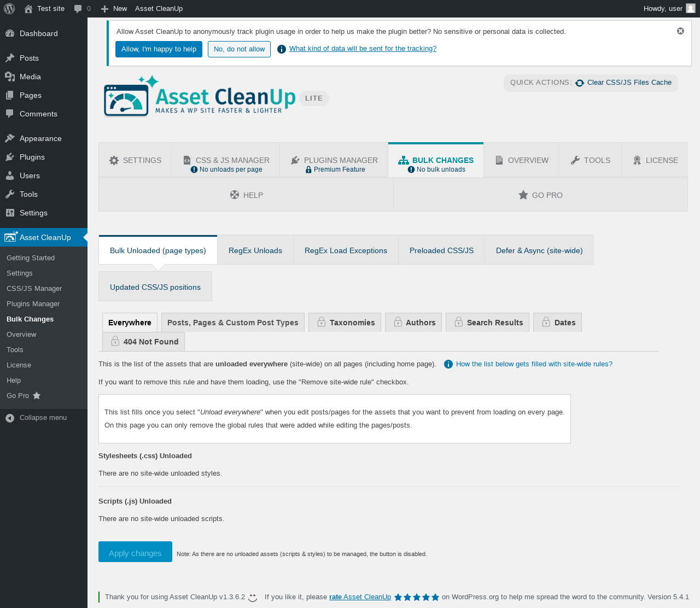Open Plugins Manager in sidebar submenu
This screenshot has height=608, width=700.
pos(33,304)
